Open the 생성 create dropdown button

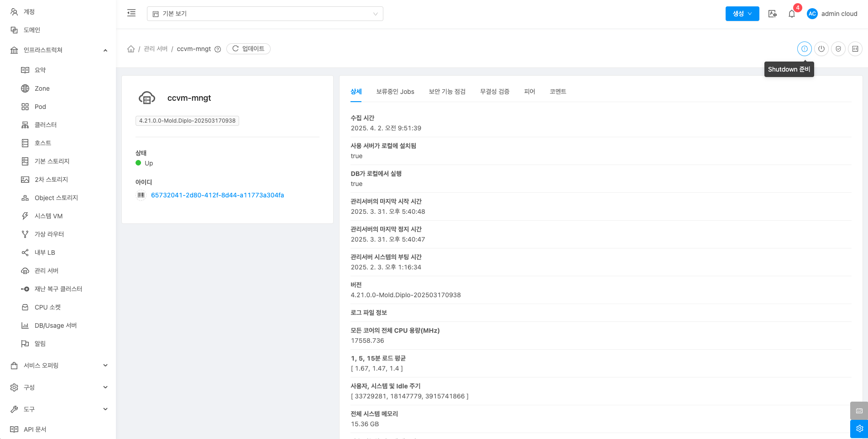tap(742, 14)
